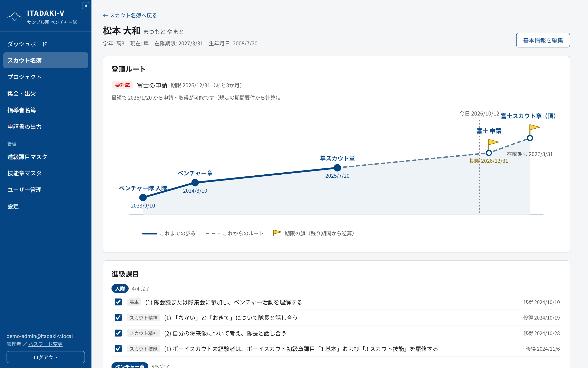Toggle checkbox for 自分の将来像について item
Viewport: 588px width, 368px height.
118,333
